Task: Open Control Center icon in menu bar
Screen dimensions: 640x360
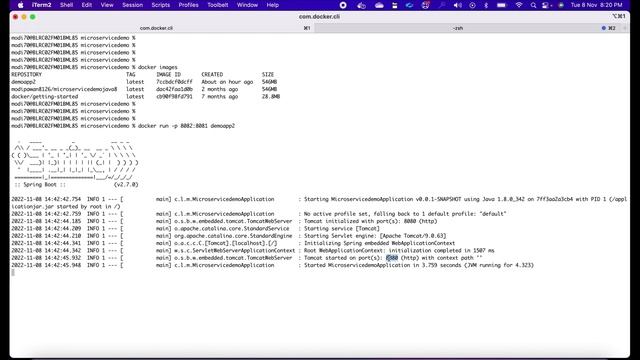Action: (546, 5)
